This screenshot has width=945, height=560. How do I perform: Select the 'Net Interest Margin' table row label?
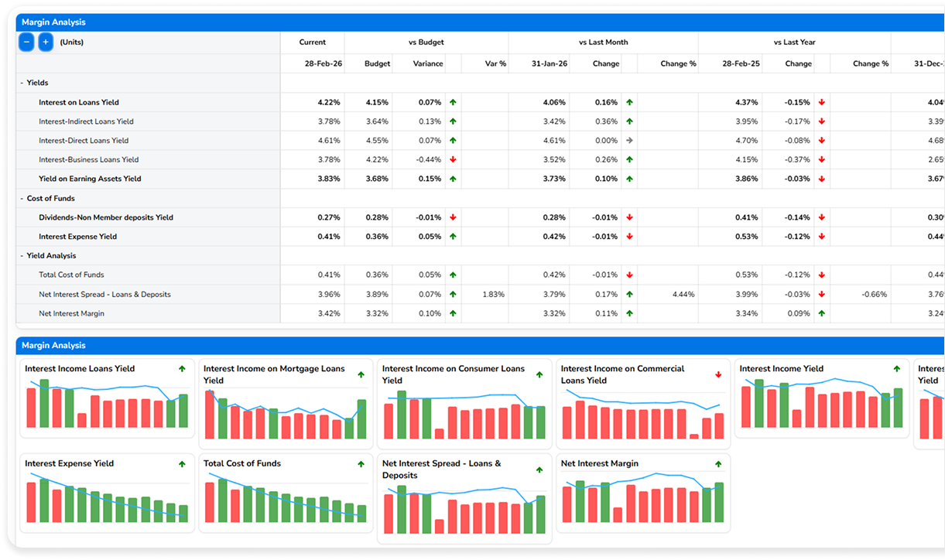click(72, 314)
